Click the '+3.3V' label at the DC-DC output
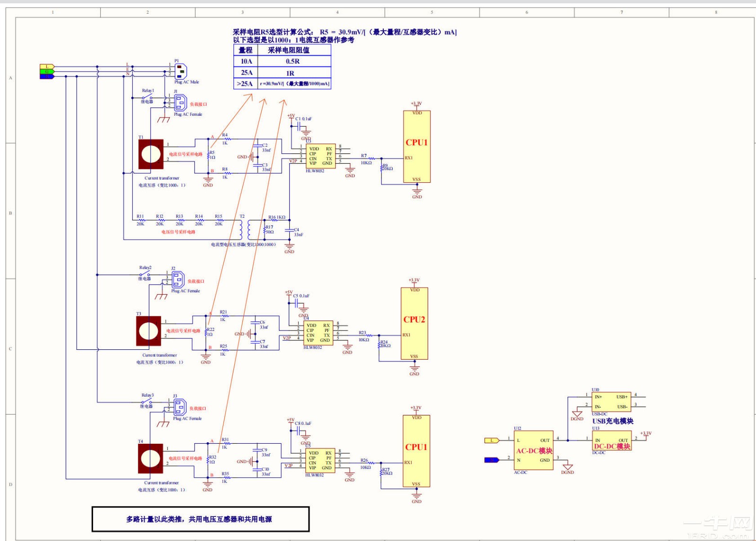 (646, 433)
